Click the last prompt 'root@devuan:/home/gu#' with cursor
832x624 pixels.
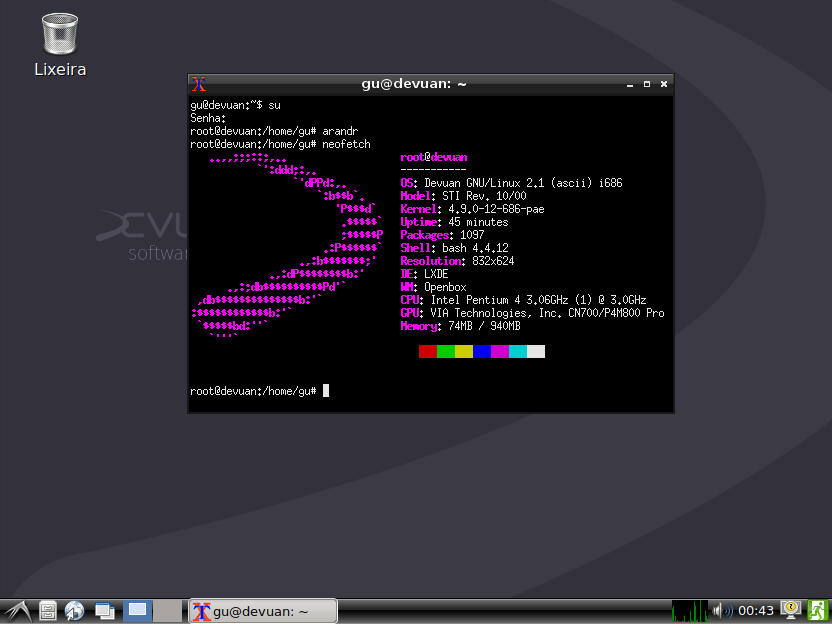tap(259, 391)
